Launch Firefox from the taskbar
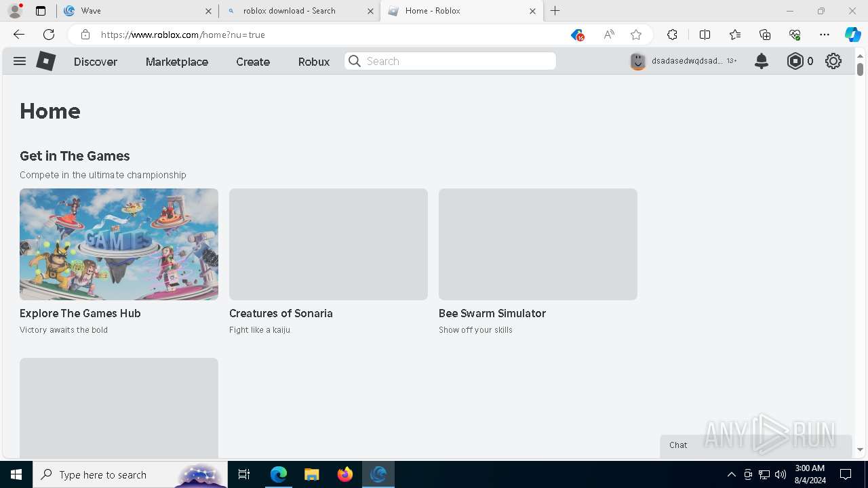Screen dimensions: 868x488 point(345,474)
